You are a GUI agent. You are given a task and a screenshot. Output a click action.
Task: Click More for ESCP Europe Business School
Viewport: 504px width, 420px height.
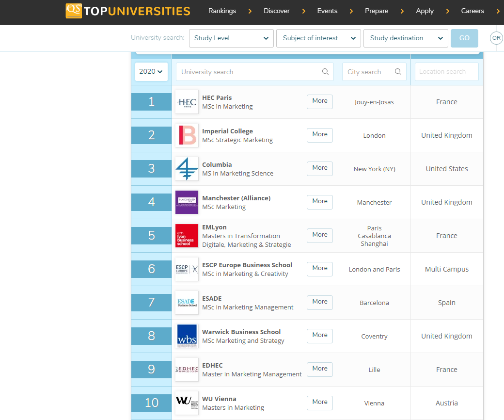320,269
